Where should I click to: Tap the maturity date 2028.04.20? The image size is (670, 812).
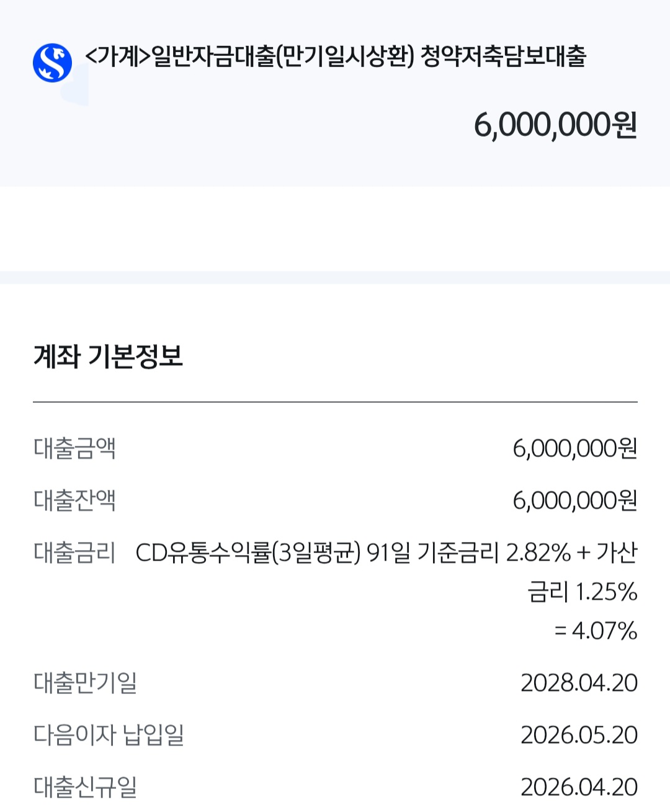pos(579,683)
